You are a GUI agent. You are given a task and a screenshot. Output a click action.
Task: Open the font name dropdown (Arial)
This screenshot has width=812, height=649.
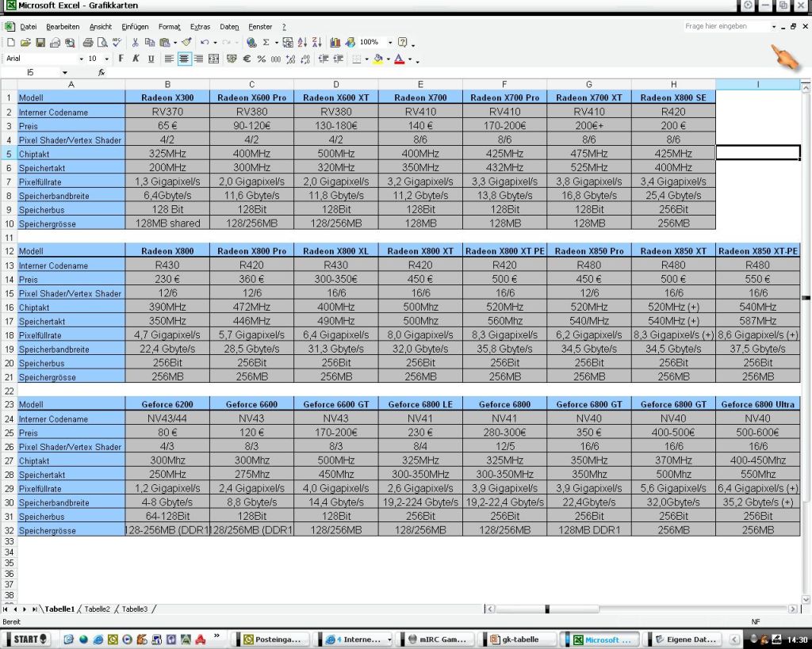[82, 59]
